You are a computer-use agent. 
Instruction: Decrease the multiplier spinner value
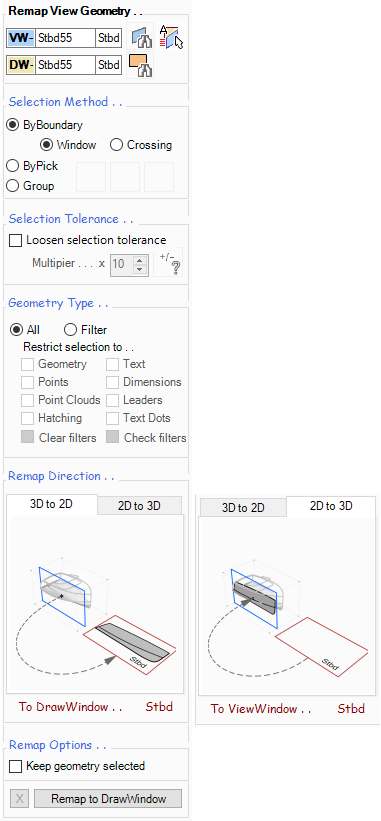click(139, 269)
